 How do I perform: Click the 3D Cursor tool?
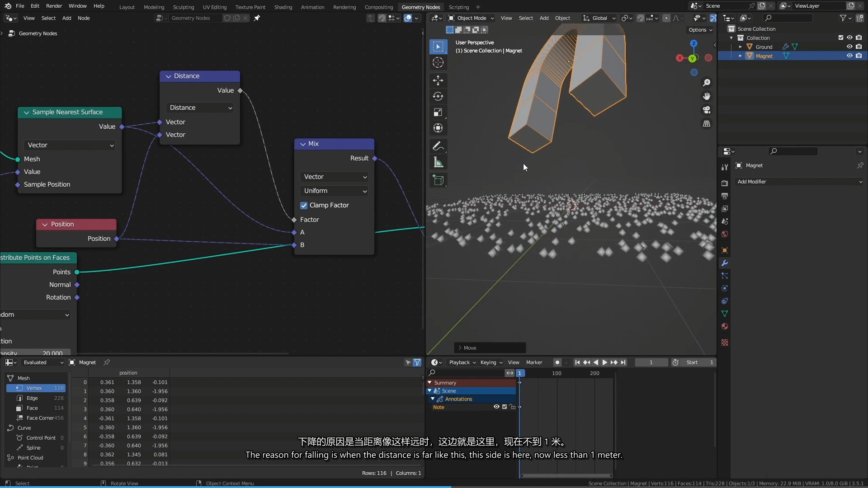438,62
